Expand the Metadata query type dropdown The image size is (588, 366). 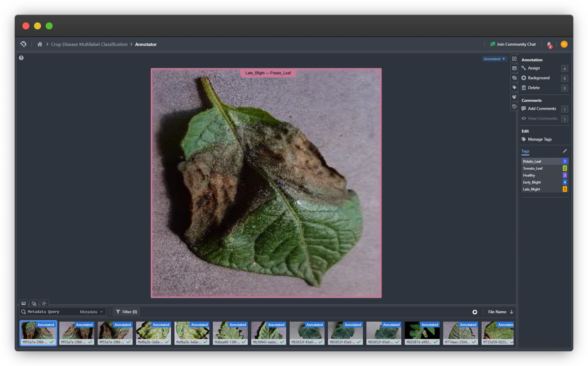click(91, 312)
